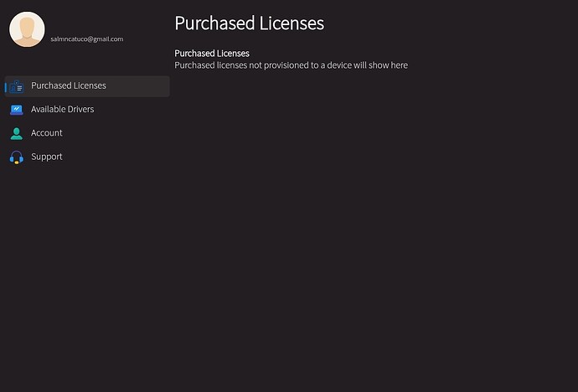
Task: Click the 'not provisioned to a device' description text
Action: click(x=301, y=65)
